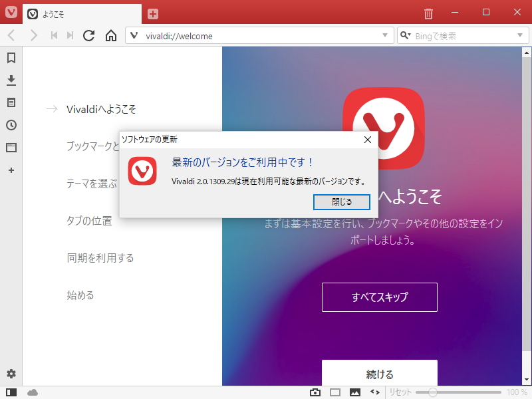Capture a page screenshot from the status bar
This screenshot has height=399, width=532.
(315, 392)
